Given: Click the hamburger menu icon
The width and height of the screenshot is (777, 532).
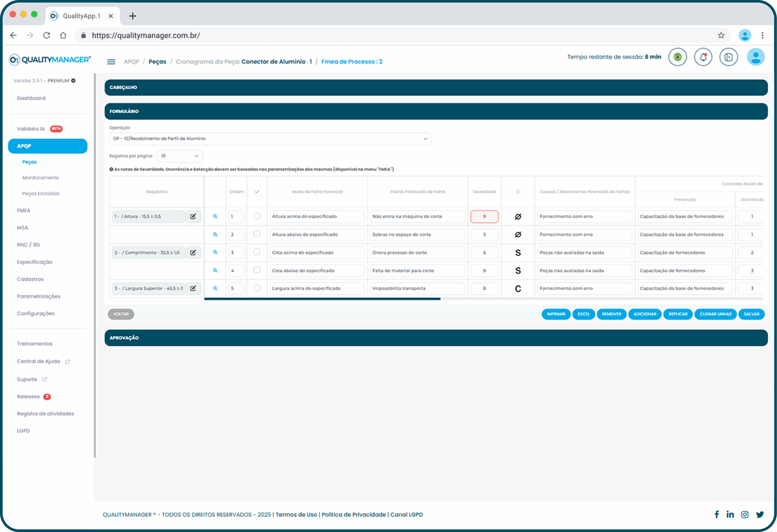Looking at the screenshot, I should 111,62.
